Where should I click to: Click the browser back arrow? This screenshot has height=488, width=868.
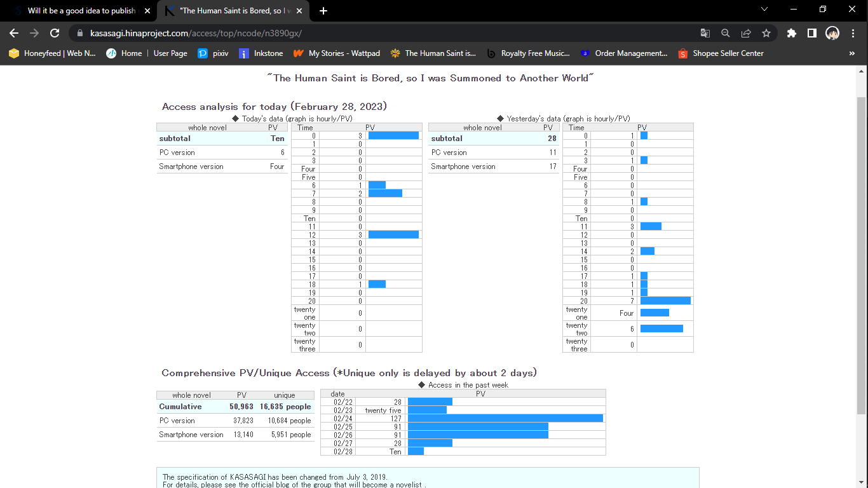14,33
